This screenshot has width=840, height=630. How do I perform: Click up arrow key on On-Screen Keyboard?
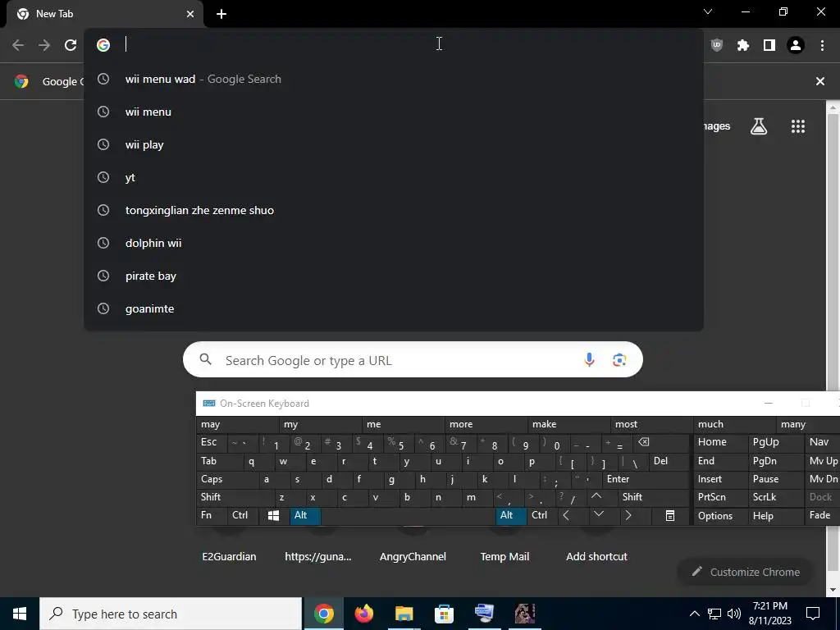(601, 497)
